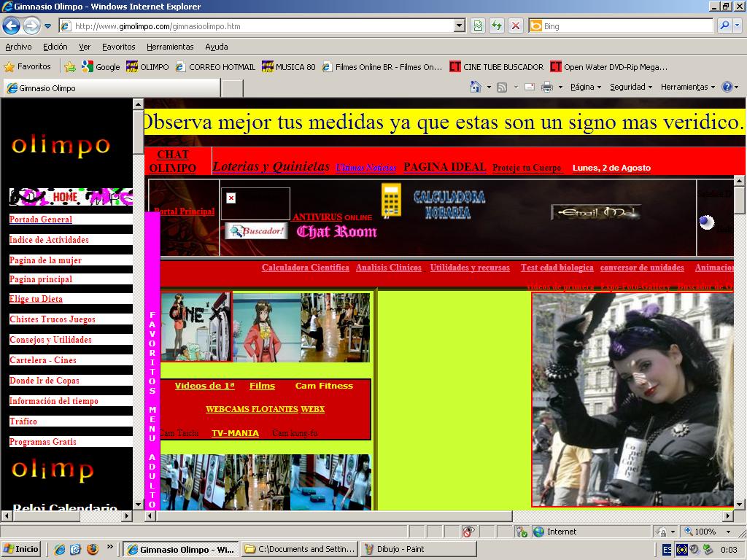Launch Firefox from quick launch bar

(92, 549)
